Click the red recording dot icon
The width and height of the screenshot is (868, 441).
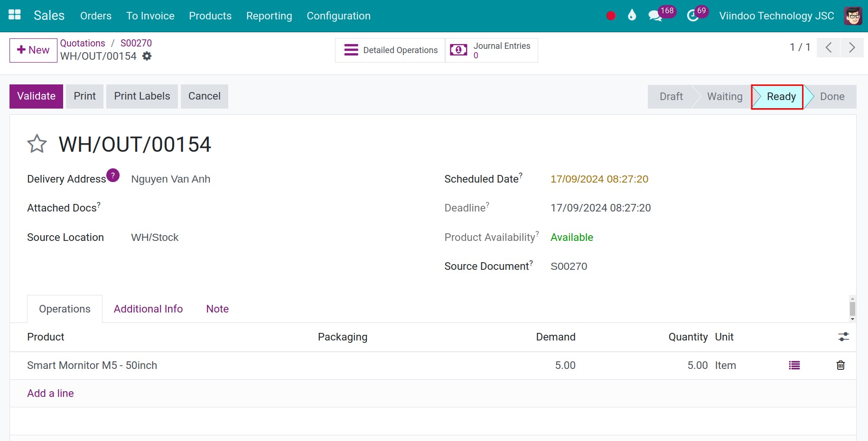pos(611,16)
